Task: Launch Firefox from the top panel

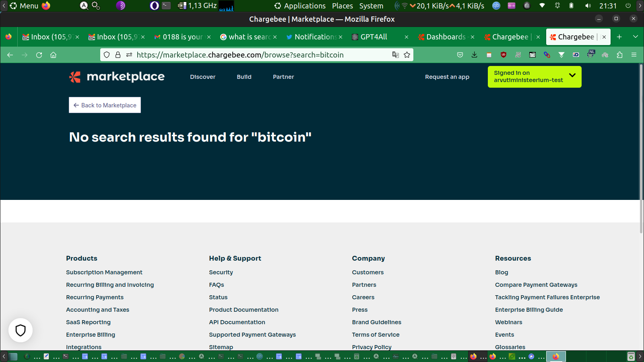Action: pyautogui.click(x=46, y=6)
